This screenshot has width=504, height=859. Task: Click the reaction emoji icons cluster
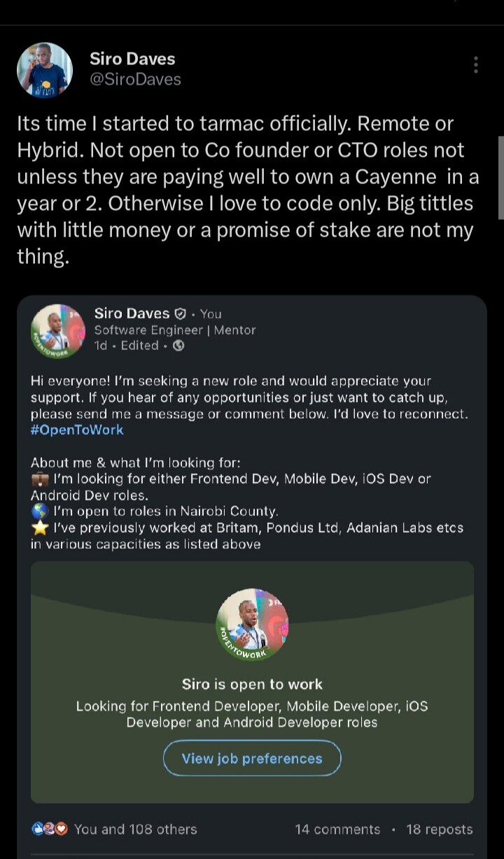click(49, 829)
